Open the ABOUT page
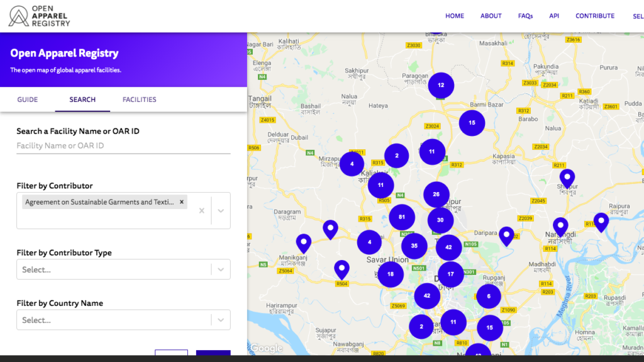Screen dimensions: 644x362 (x=491, y=16)
